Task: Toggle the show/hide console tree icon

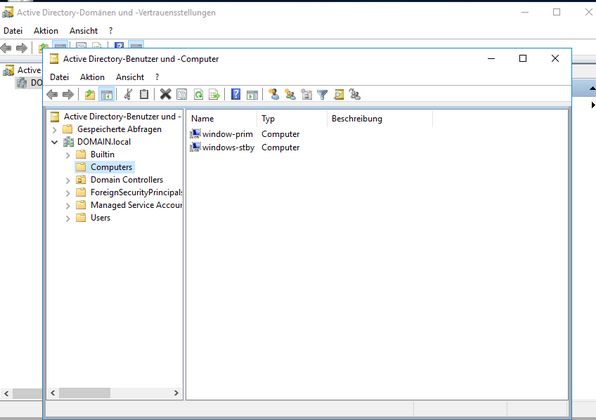Action: coord(107,94)
